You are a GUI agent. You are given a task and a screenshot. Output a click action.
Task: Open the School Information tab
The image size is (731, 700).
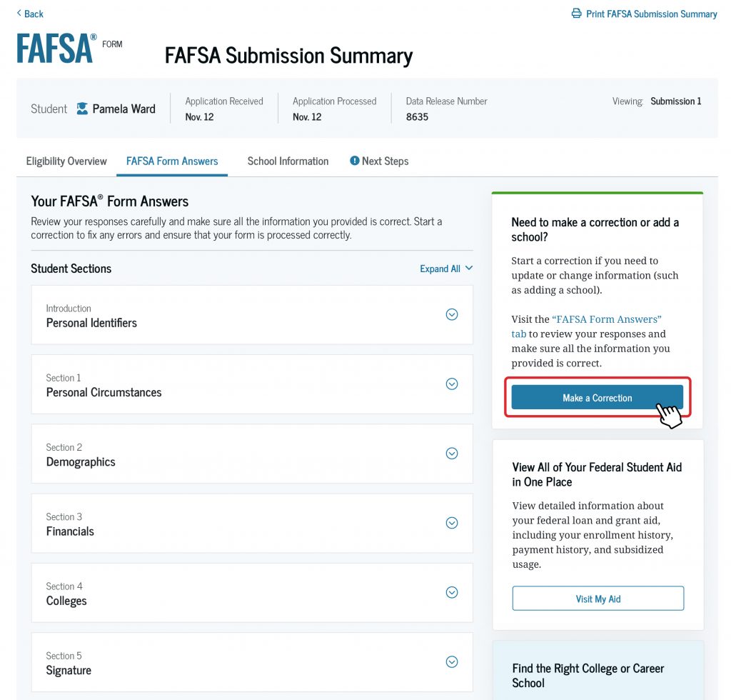tap(288, 161)
